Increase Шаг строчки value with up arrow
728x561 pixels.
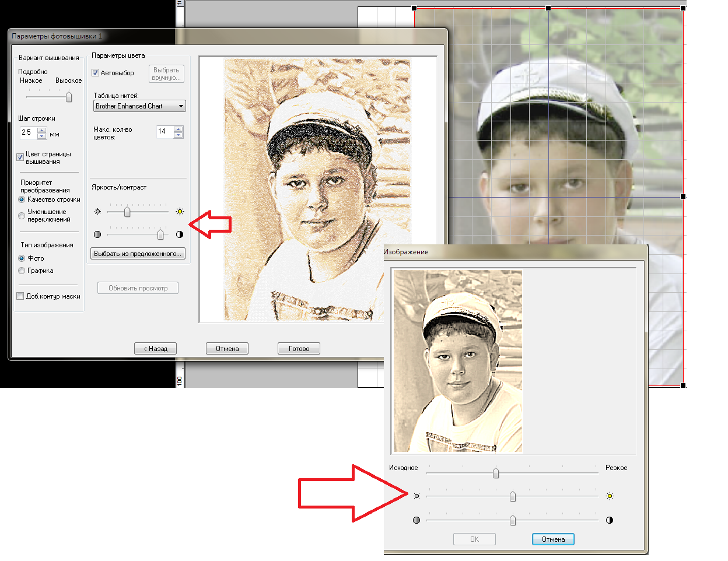42,130
